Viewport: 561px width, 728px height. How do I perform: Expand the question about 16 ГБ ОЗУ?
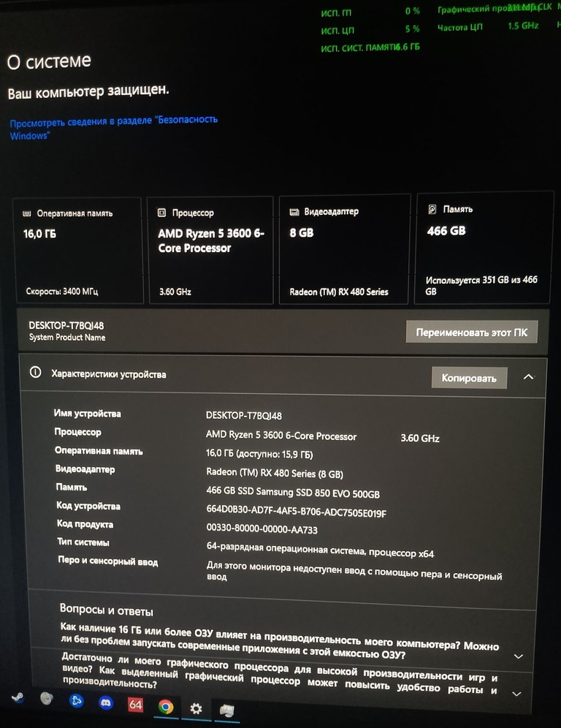tap(519, 656)
